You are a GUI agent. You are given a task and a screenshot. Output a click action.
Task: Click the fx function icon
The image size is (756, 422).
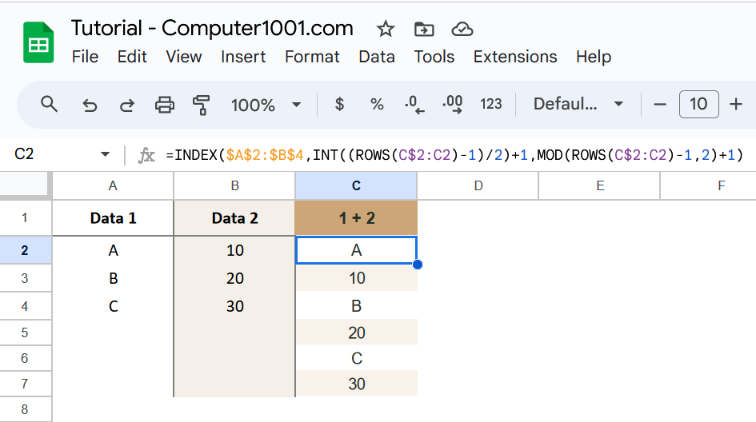pyautogui.click(x=146, y=155)
